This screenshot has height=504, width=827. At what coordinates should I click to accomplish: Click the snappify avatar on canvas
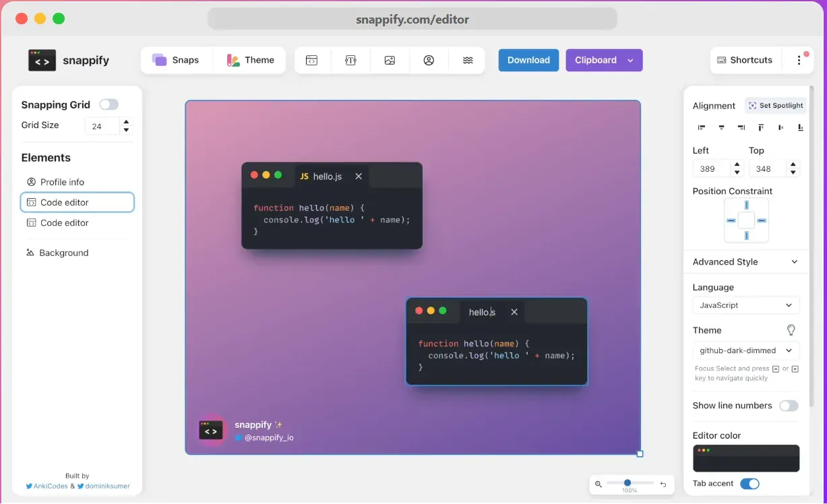tap(211, 431)
